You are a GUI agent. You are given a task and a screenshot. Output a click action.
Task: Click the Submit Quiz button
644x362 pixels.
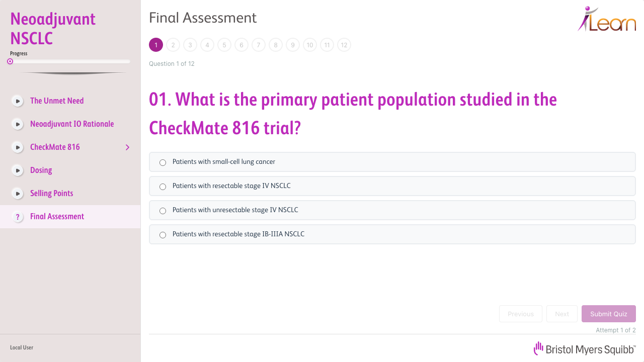pyautogui.click(x=608, y=314)
